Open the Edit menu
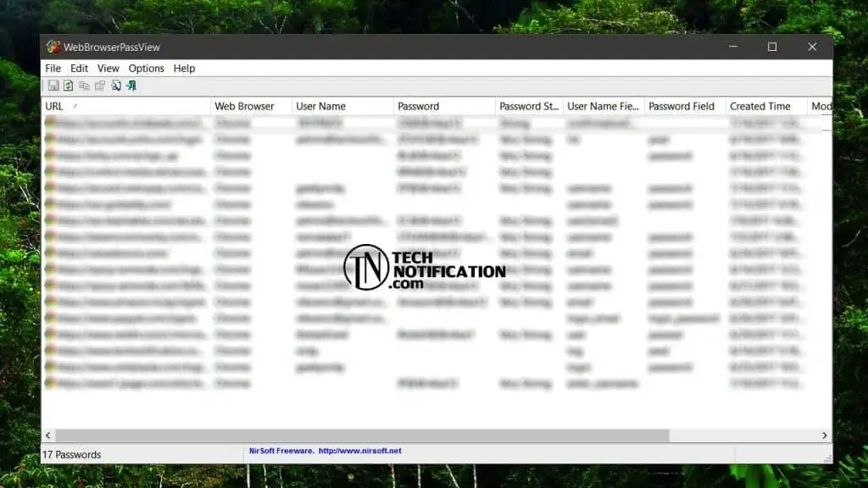This screenshot has width=868, height=488. pyautogui.click(x=79, y=68)
